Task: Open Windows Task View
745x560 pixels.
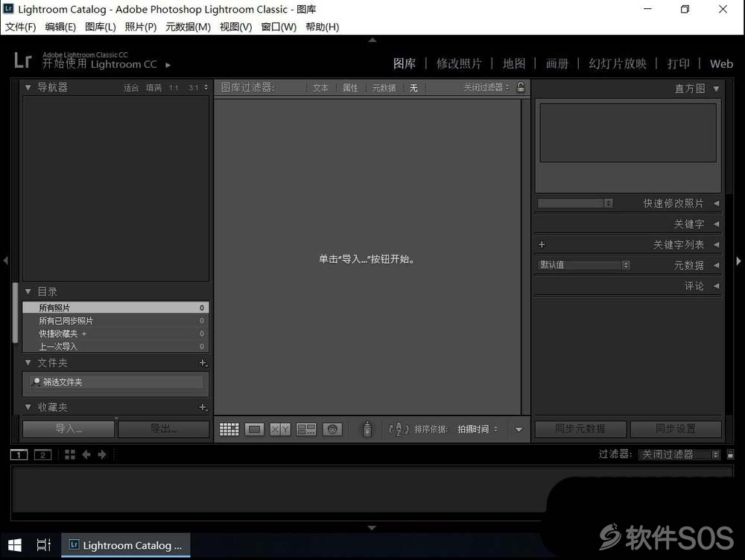Action: [44, 545]
